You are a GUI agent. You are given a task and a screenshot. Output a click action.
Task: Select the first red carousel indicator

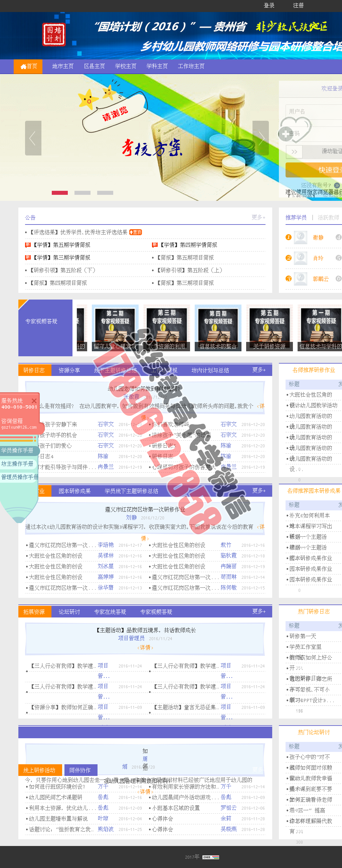pyautogui.click(x=60, y=193)
